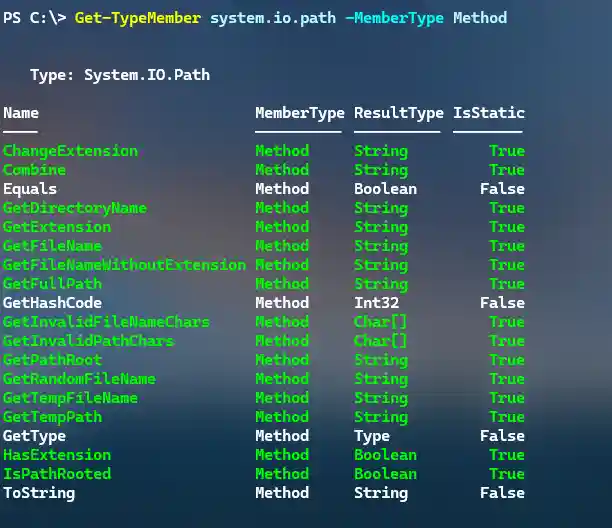Screen dimensions: 612x528
Task: Select the GetTempFileName entry
Action: [x=71, y=398]
